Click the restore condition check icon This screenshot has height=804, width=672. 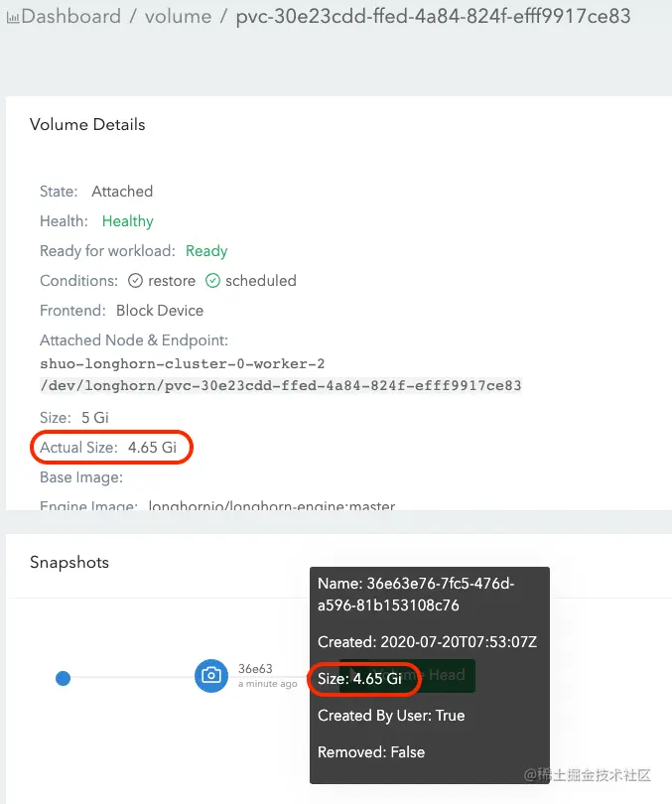pos(136,281)
